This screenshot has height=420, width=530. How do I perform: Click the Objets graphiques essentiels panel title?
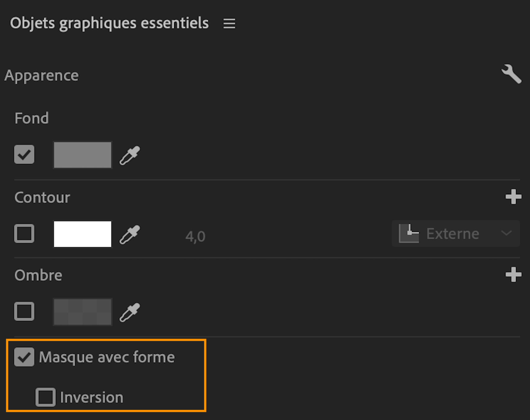click(109, 23)
